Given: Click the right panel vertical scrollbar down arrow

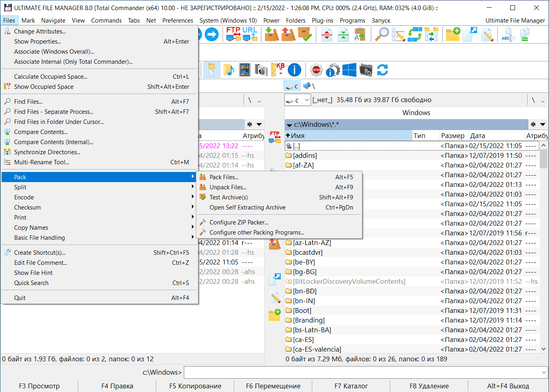Looking at the screenshot, I should pyautogui.click(x=544, y=349).
